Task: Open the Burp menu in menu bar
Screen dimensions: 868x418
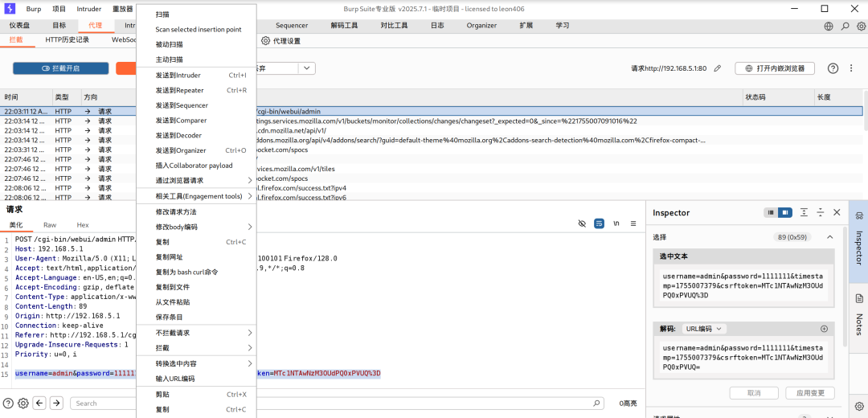Action: pyautogui.click(x=34, y=9)
